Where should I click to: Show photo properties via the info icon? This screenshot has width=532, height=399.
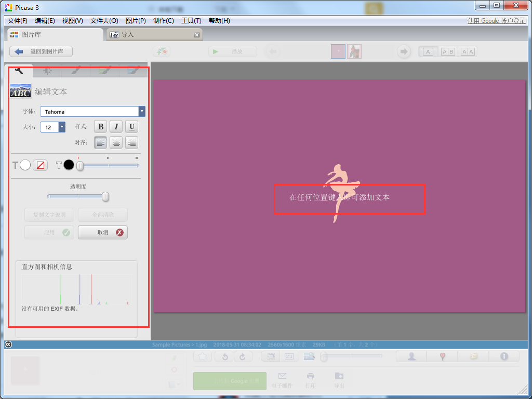click(x=504, y=356)
